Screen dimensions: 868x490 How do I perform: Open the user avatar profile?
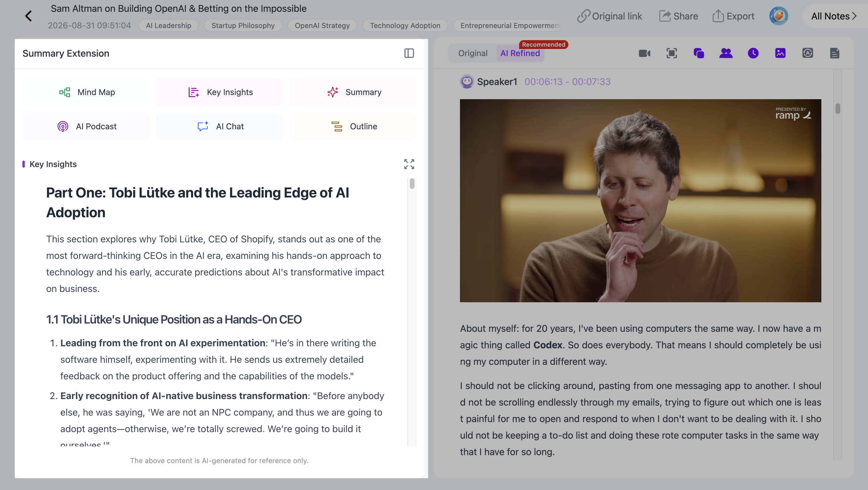(779, 16)
